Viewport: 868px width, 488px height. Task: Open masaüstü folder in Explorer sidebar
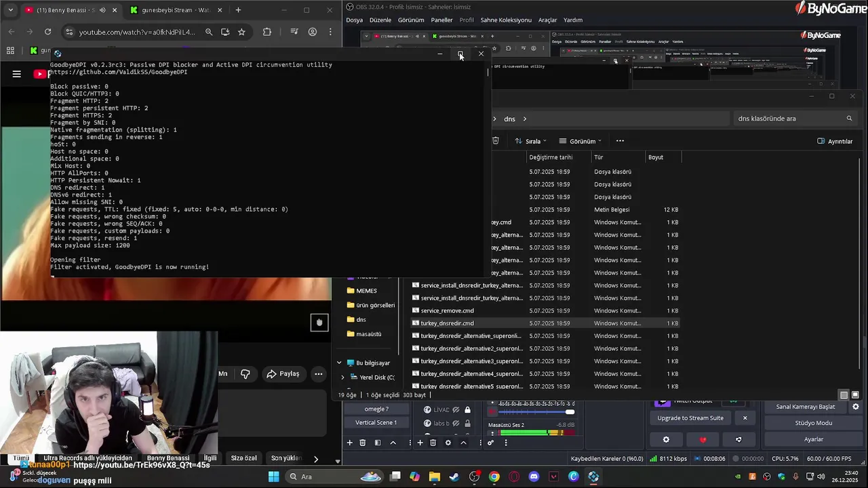tap(365, 333)
